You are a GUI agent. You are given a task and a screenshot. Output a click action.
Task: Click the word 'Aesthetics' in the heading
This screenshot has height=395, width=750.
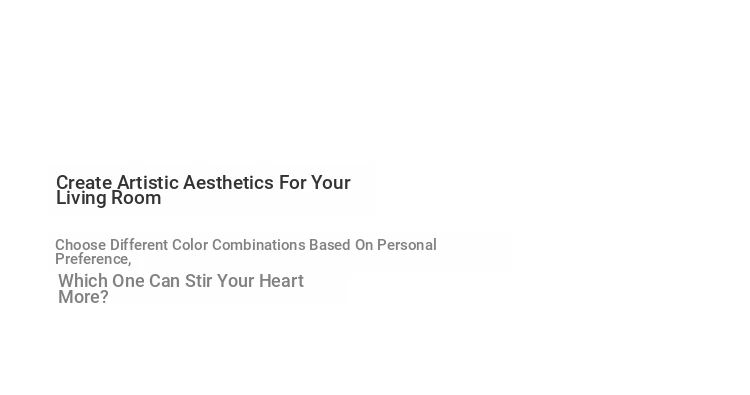coord(228,183)
